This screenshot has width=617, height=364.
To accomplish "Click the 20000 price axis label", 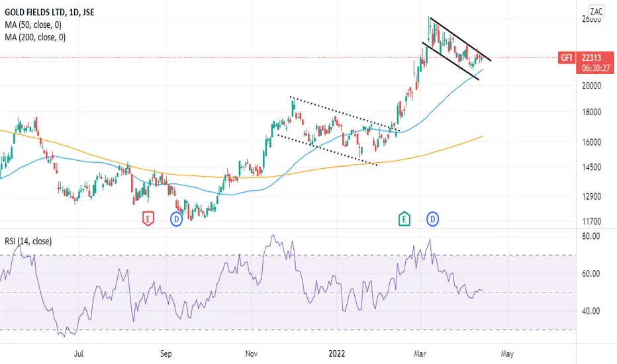I will point(591,86).
